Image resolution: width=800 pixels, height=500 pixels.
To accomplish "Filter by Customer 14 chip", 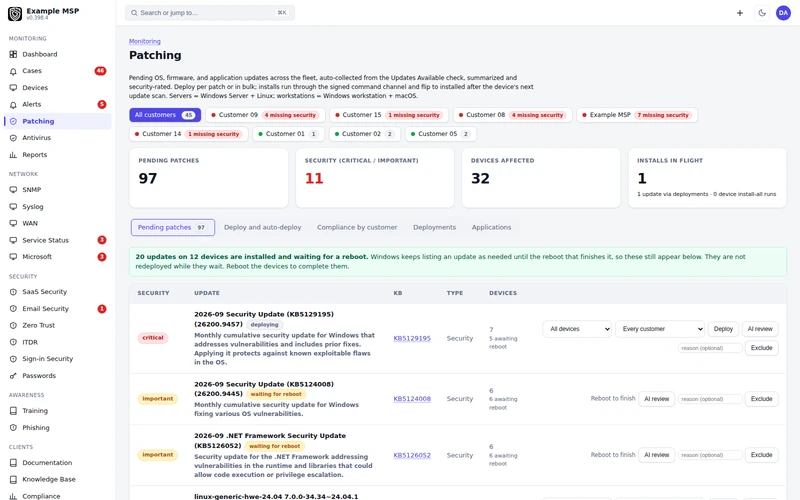I will (188, 134).
